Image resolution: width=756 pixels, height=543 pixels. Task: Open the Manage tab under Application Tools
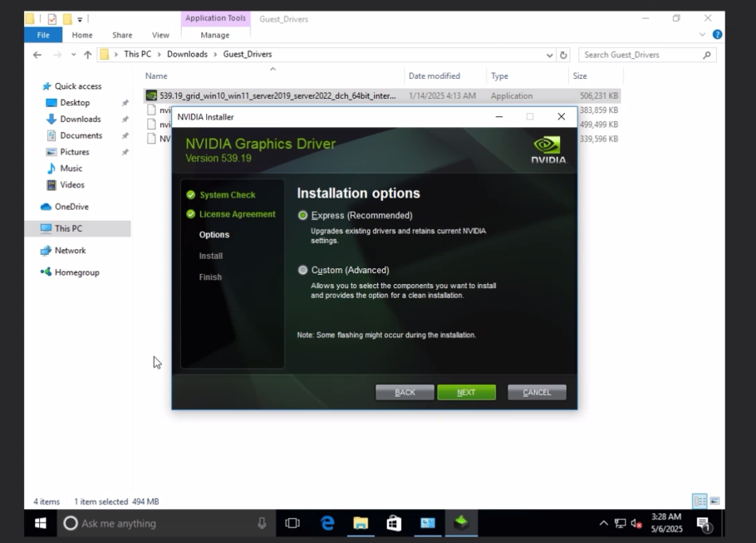coord(215,35)
